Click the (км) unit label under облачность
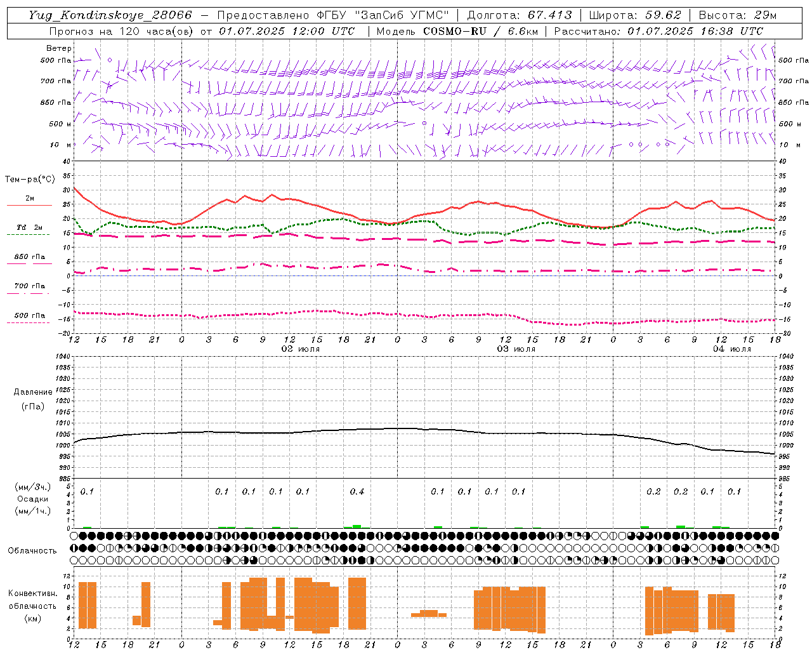The width and height of the screenshot is (812, 650). 33,619
